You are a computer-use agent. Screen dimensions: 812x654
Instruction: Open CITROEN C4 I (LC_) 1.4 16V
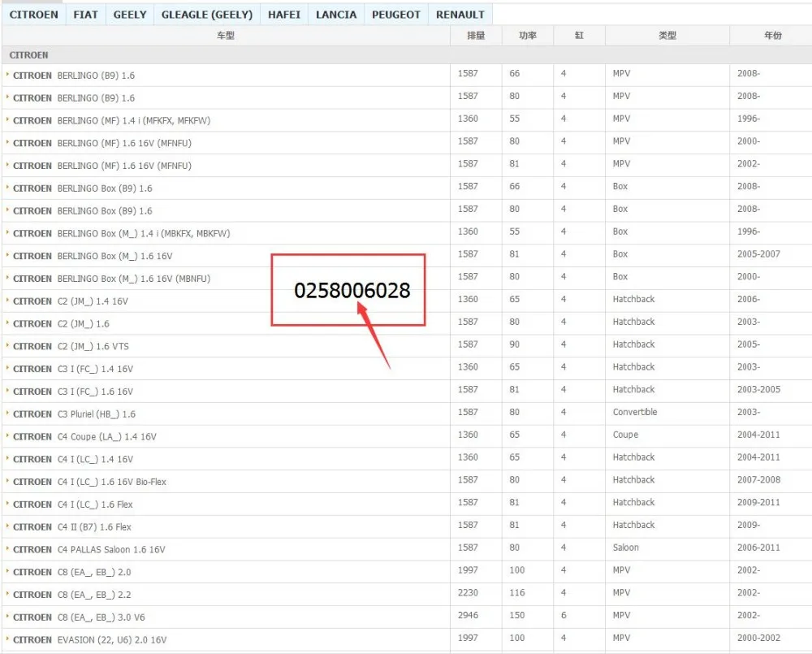(x=73, y=459)
